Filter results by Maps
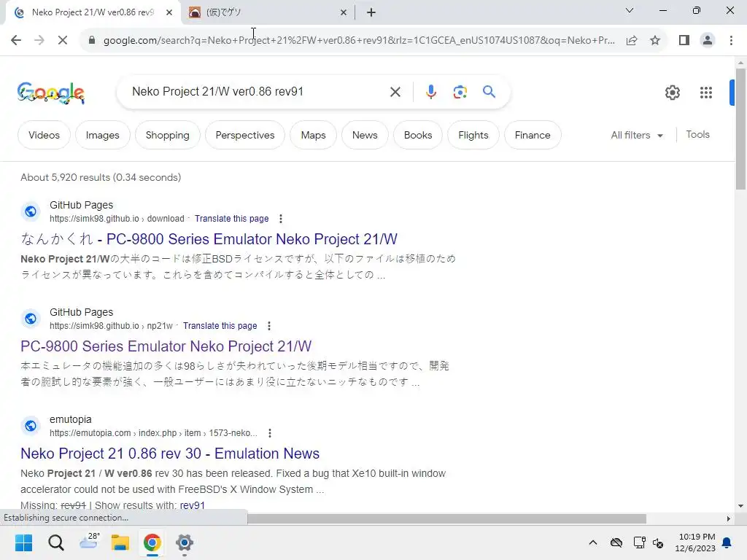 [x=313, y=135]
